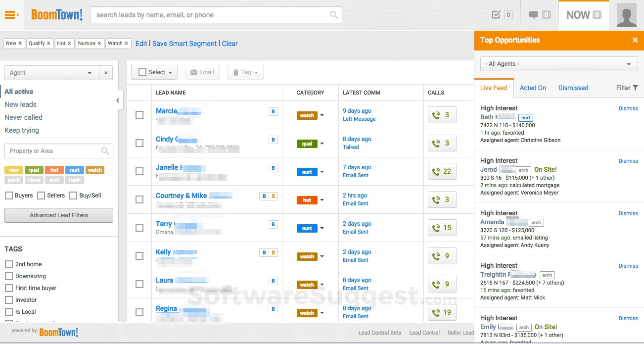Click the Advanced Lead Filters button
644x344 pixels.
pos(59,215)
